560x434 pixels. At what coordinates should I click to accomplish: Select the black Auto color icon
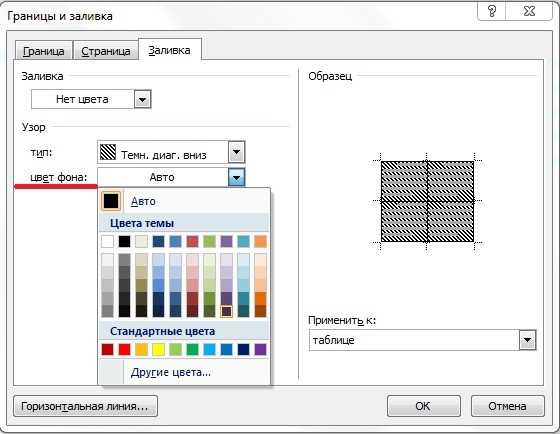[111, 201]
